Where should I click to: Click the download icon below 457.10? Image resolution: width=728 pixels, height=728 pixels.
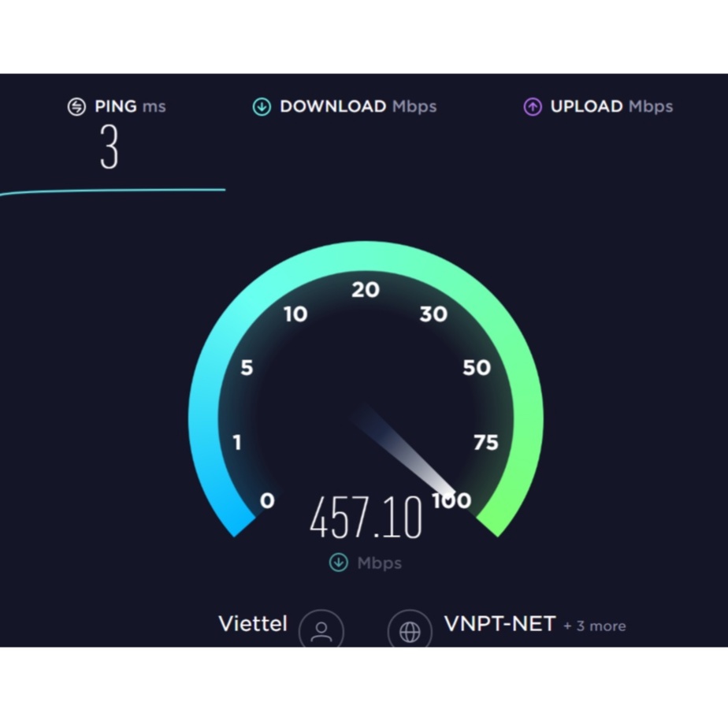click(x=339, y=563)
